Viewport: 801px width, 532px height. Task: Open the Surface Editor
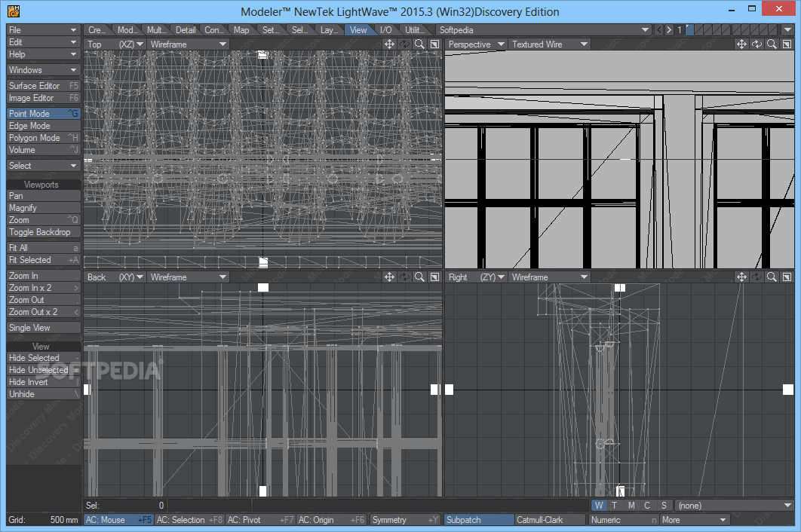tap(44, 86)
